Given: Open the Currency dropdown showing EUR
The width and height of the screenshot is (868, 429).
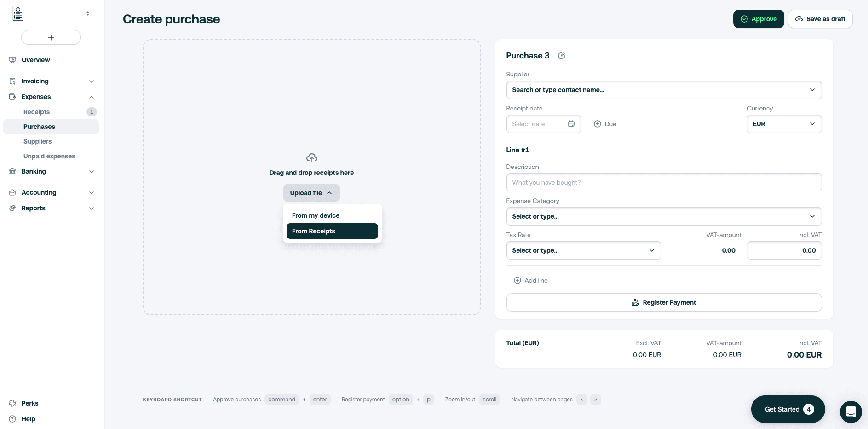Looking at the screenshot, I should [784, 124].
